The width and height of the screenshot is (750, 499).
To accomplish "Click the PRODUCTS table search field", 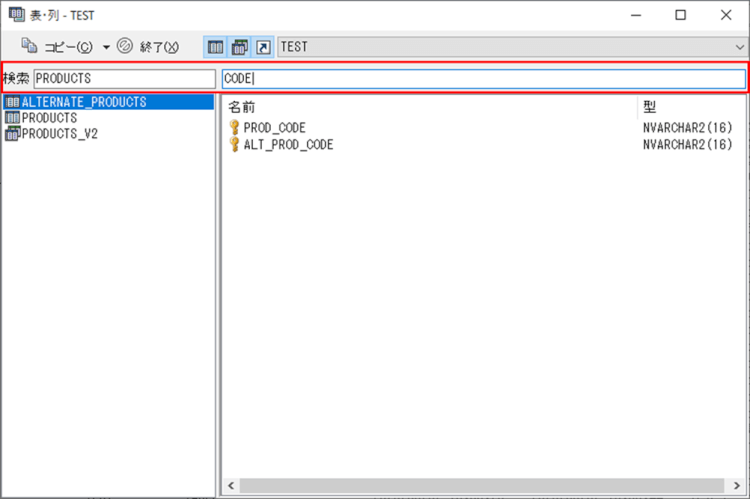I will click(x=124, y=78).
